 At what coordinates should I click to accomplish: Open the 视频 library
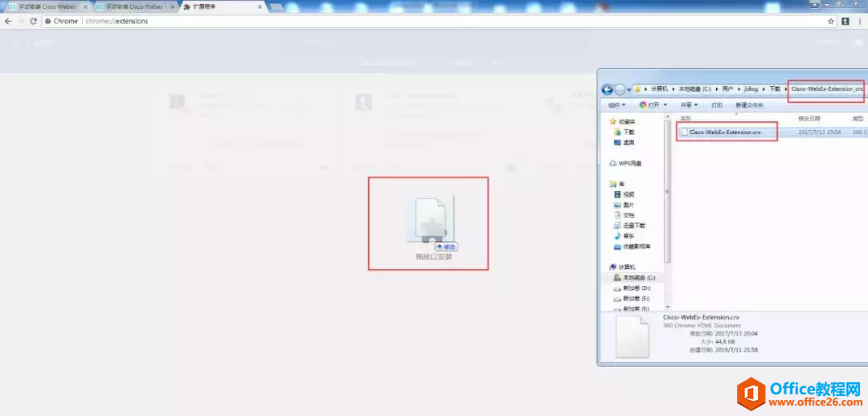click(624, 194)
